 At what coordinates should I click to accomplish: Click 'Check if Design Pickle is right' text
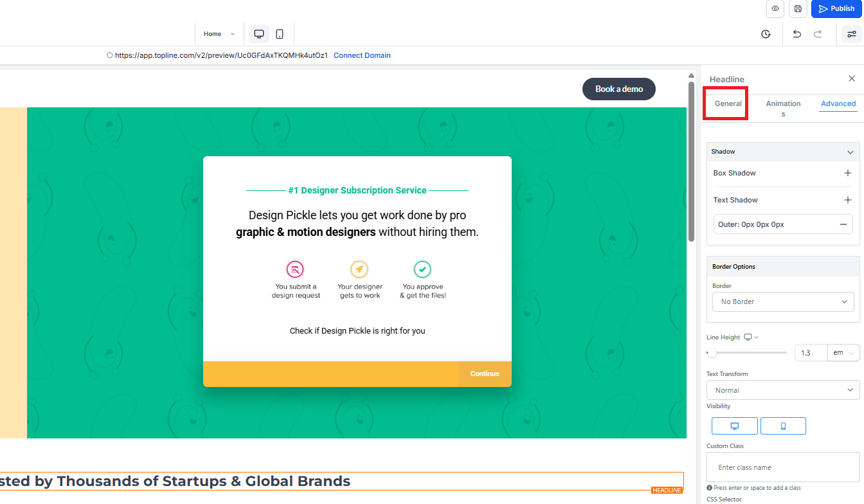point(357,331)
